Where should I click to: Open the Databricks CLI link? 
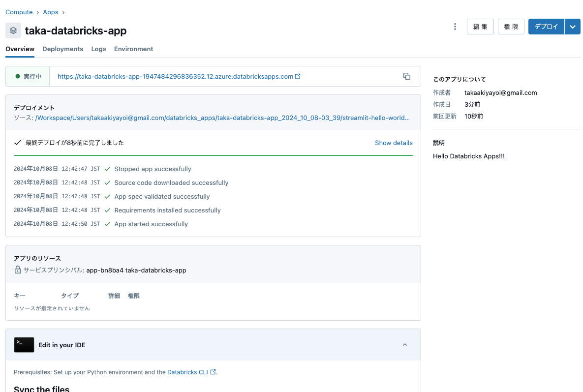pyautogui.click(x=187, y=372)
